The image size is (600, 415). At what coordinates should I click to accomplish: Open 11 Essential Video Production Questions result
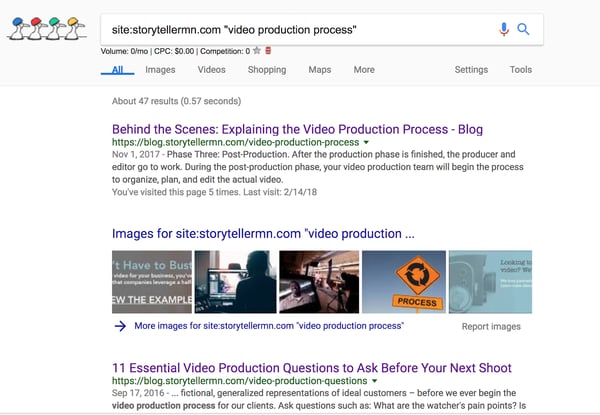click(312, 368)
